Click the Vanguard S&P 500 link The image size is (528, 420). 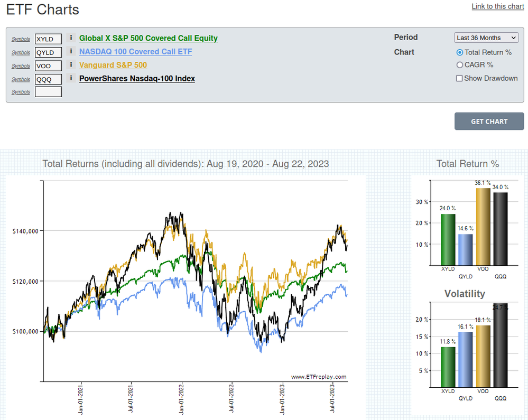click(113, 65)
